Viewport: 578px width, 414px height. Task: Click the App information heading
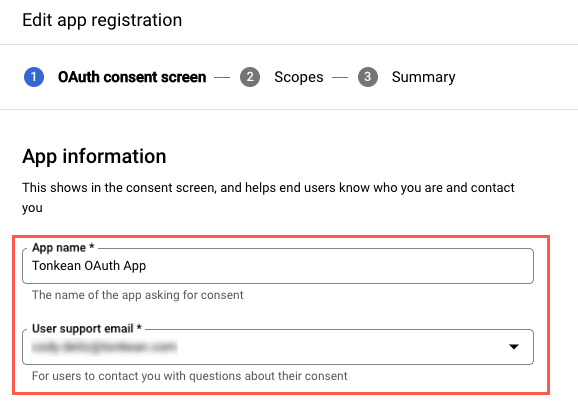point(94,156)
